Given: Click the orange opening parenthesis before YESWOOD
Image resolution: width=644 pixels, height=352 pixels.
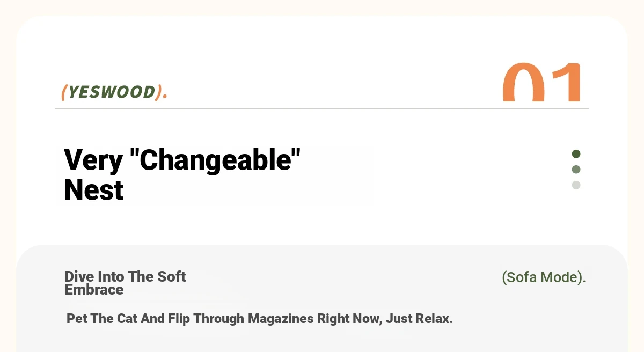Looking at the screenshot, I should 64,92.
